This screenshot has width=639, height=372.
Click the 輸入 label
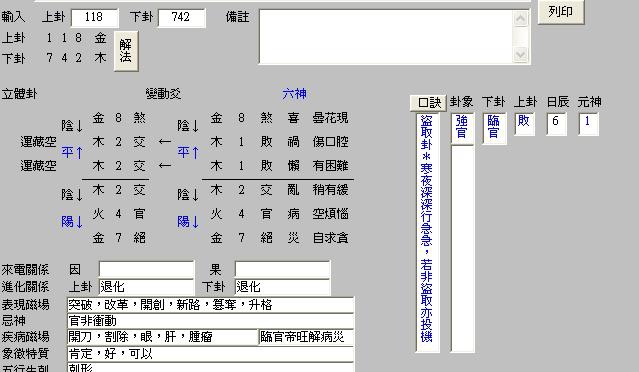(x=13, y=17)
